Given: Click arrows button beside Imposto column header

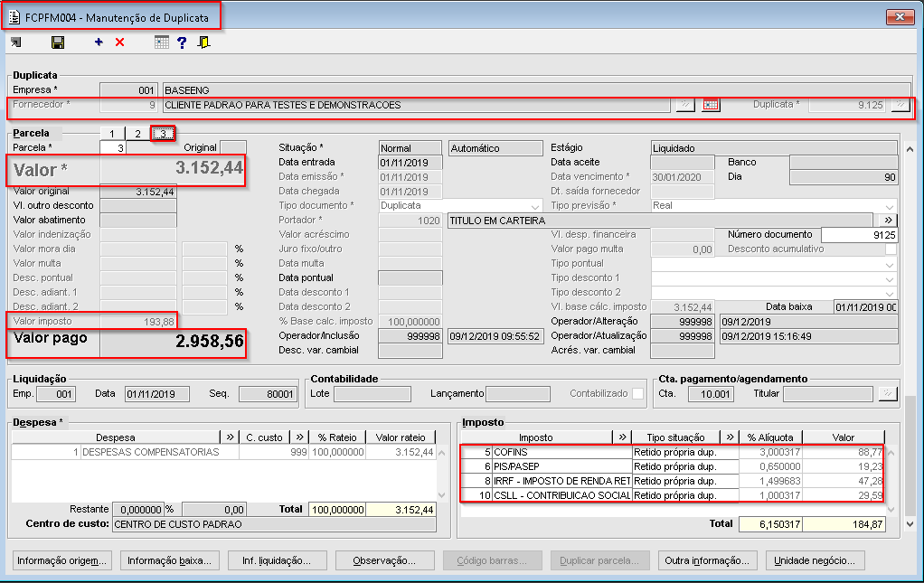Looking at the screenshot, I should (622, 437).
